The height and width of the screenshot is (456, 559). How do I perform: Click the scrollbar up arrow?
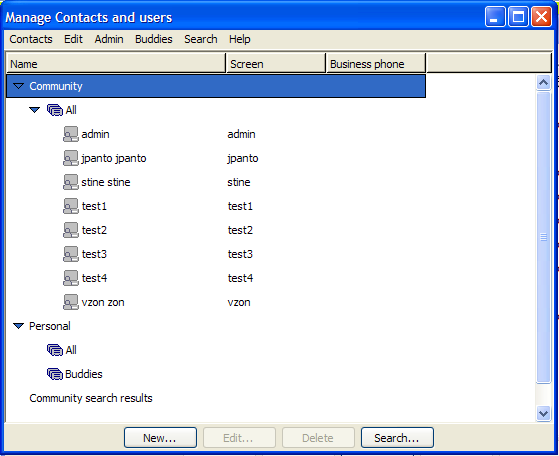pos(543,83)
